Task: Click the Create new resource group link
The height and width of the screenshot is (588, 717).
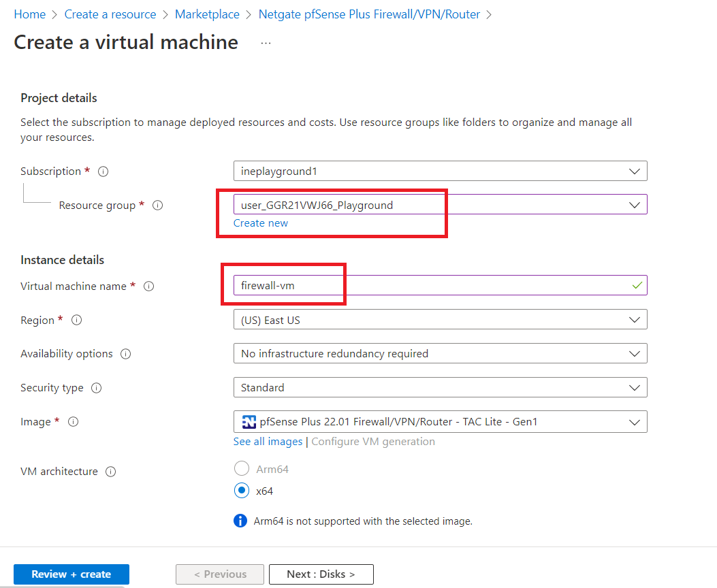Action: (x=261, y=223)
